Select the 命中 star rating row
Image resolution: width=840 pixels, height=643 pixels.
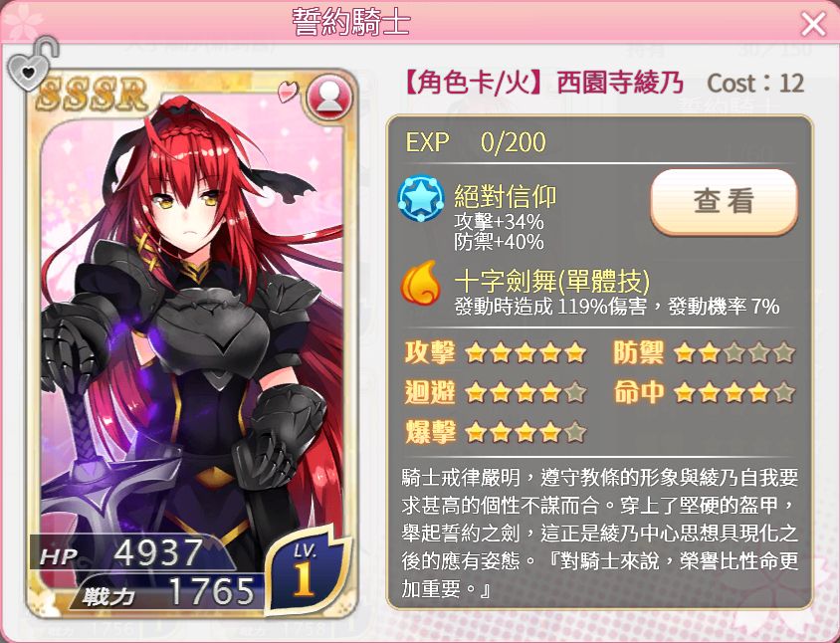pos(705,393)
